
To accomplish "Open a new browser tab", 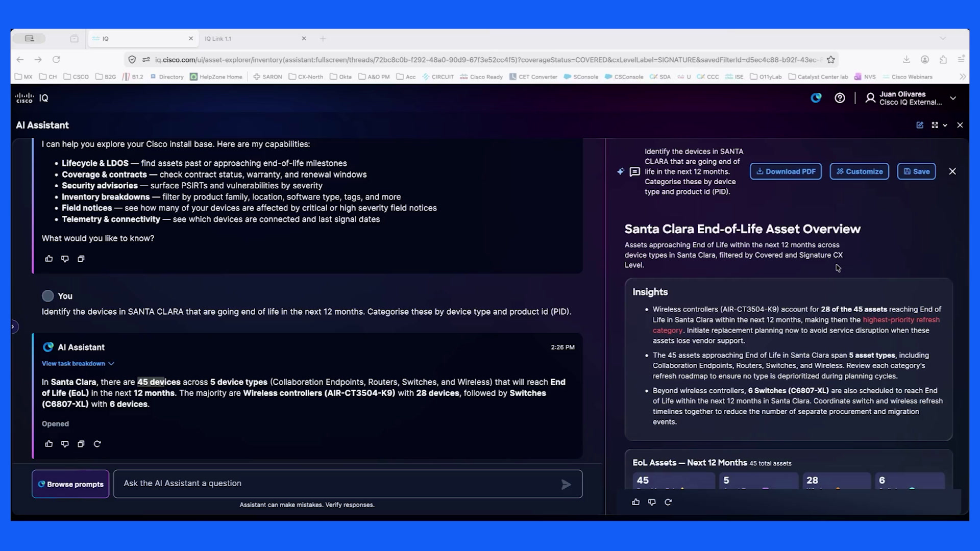I will point(323,39).
